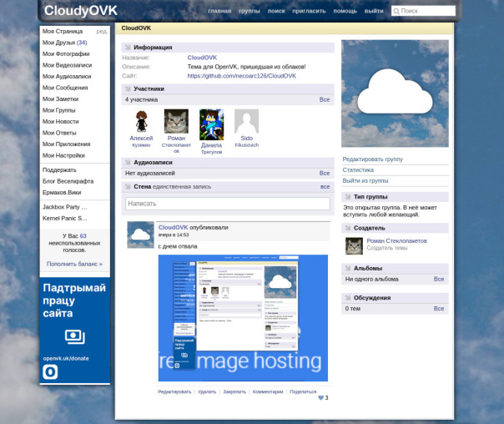Viewport: 504px width, 424px height.
Task: Click ред. next to Моя Страница
Action: [102, 32]
